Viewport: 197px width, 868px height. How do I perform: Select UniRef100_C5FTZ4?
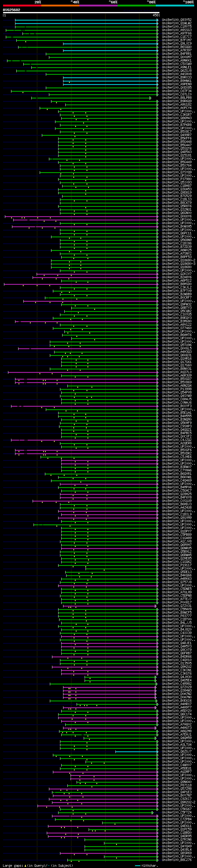[177, 813]
